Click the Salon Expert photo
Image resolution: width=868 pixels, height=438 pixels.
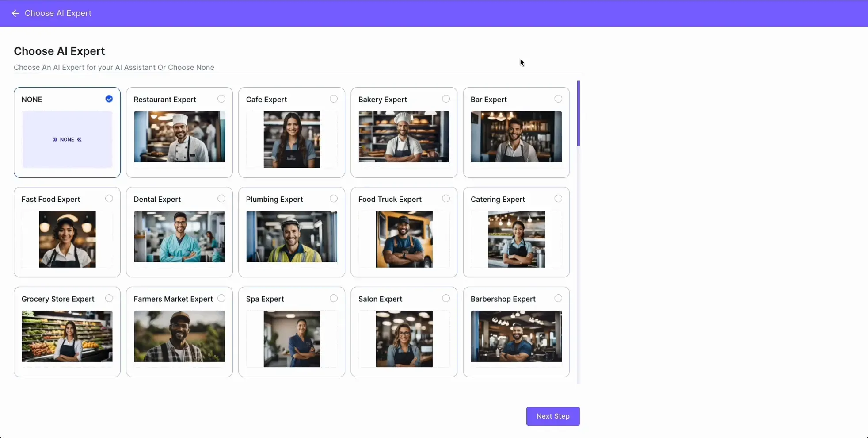coord(404,339)
